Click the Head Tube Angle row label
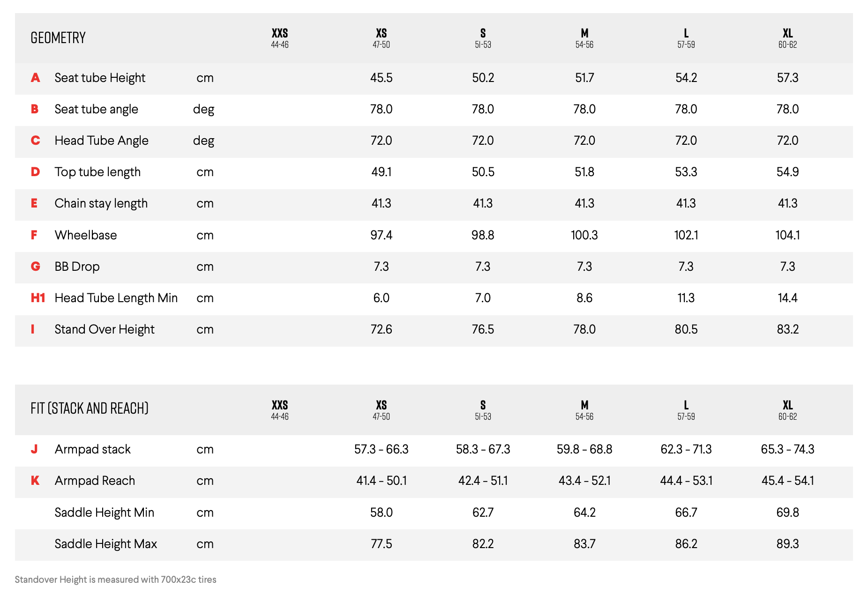Image resolution: width=868 pixels, height=594 pixels. point(101,141)
